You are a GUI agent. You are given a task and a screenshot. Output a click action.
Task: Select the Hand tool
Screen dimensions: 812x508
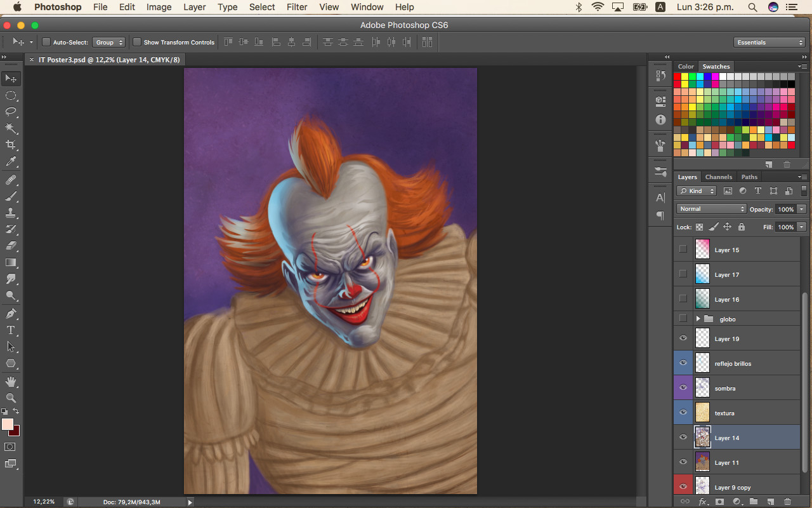pyautogui.click(x=11, y=382)
